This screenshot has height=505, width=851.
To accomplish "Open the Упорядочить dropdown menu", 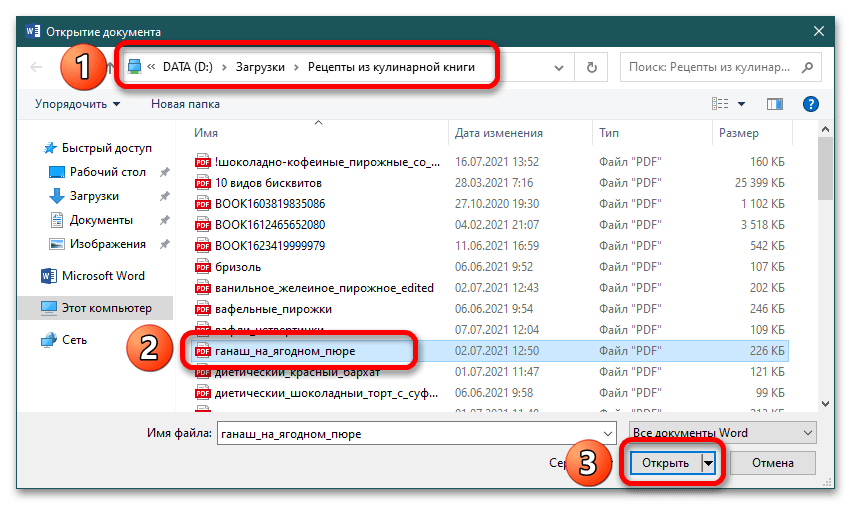I will [x=77, y=103].
